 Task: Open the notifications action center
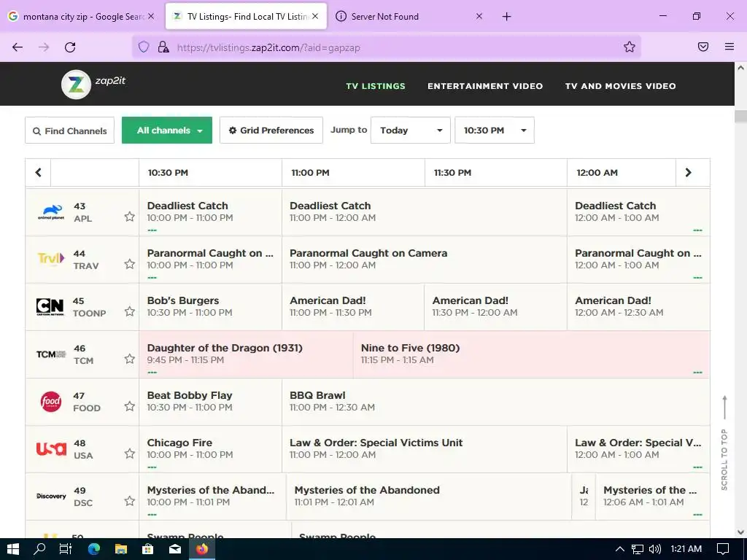click(723, 549)
